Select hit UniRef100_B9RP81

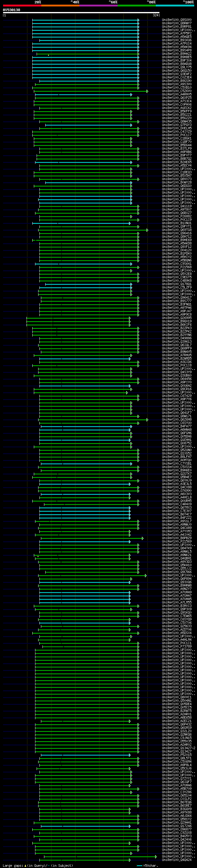pyautogui.click(x=177, y=27)
